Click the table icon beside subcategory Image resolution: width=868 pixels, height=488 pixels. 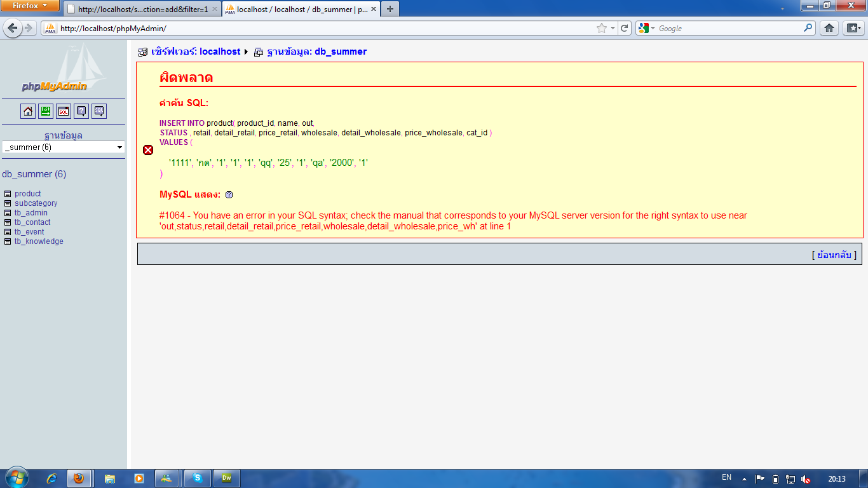(8, 203)
